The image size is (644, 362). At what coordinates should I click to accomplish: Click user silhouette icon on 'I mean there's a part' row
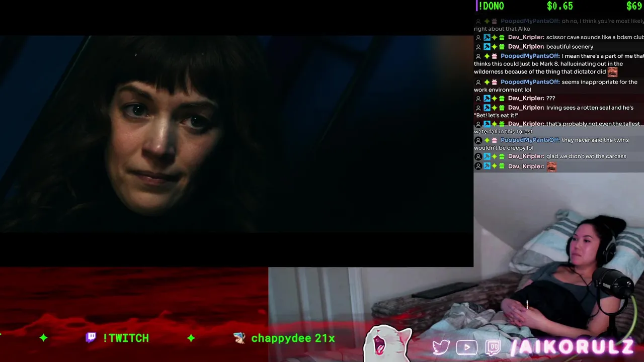478,56
